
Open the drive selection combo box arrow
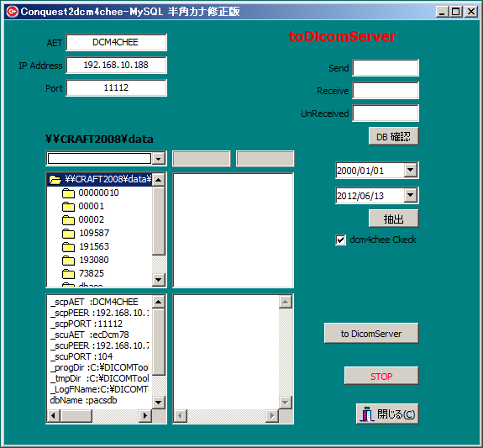159,159
